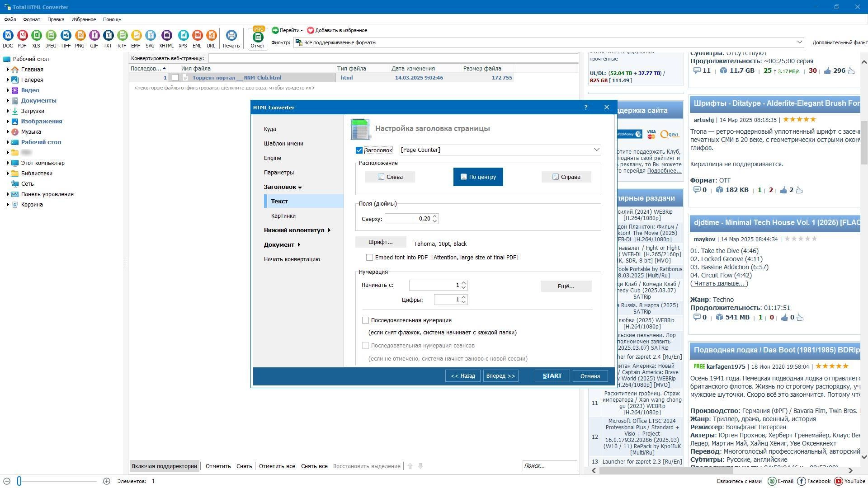Align header Слева (left)
This screenshot has width=868, height=488.
[x=390, y=177]
